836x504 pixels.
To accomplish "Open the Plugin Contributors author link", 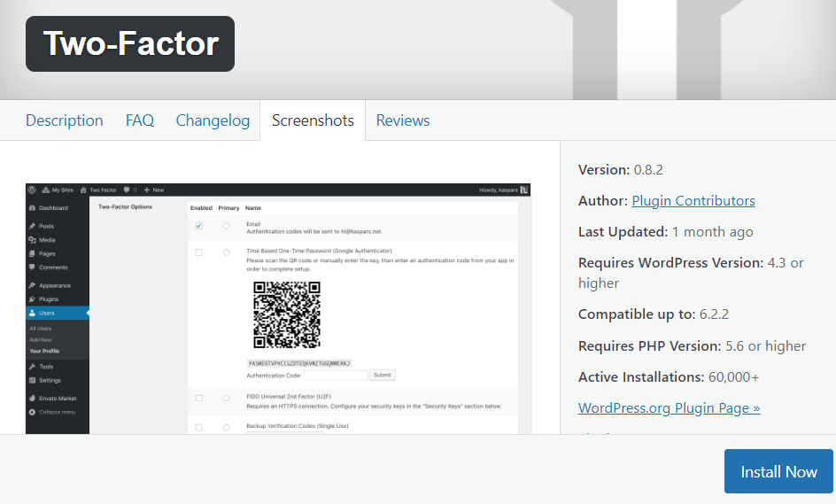I will click(x=693, y=200).
